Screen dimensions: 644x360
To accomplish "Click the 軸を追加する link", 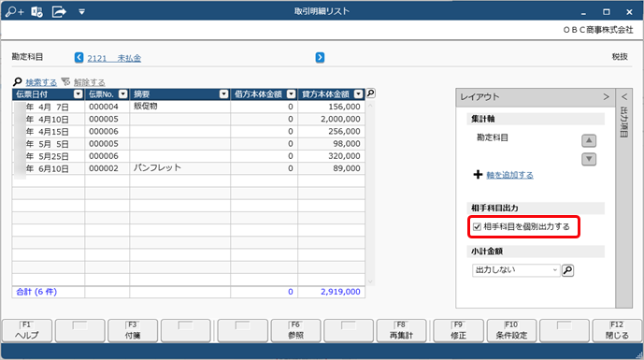I will pyautogui.click(x=509, y=175).
